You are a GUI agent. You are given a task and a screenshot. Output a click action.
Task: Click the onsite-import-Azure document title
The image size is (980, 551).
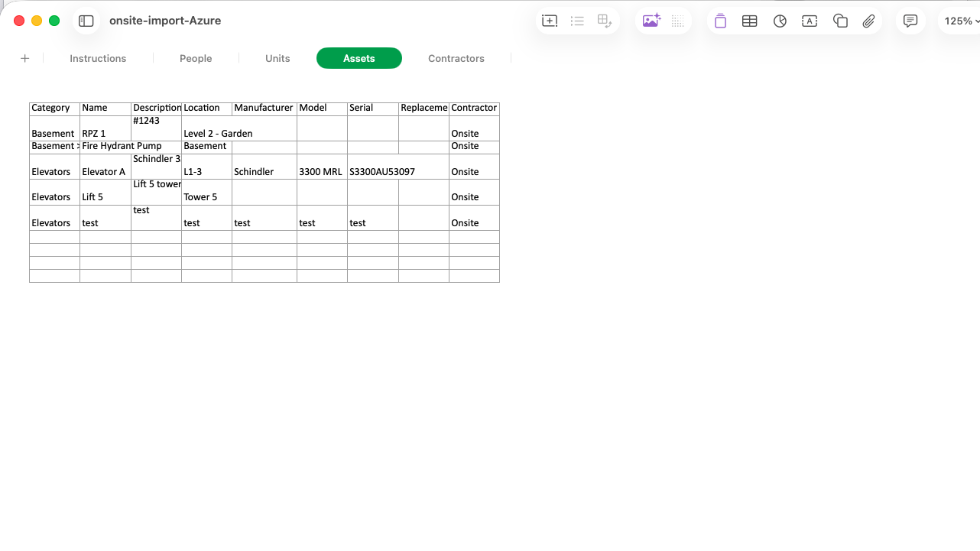pos(165,21)
